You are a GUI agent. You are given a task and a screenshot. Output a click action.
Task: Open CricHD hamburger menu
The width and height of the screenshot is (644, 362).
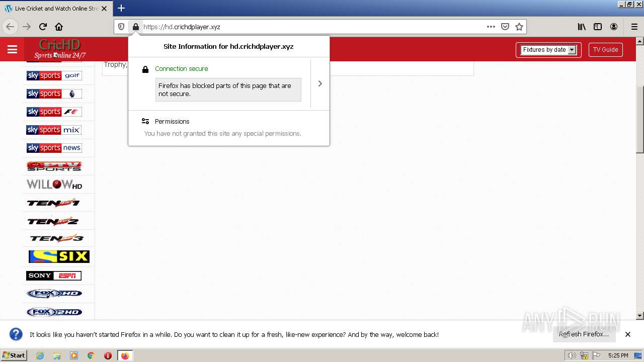pyautogui.click(x=13, y=49)
